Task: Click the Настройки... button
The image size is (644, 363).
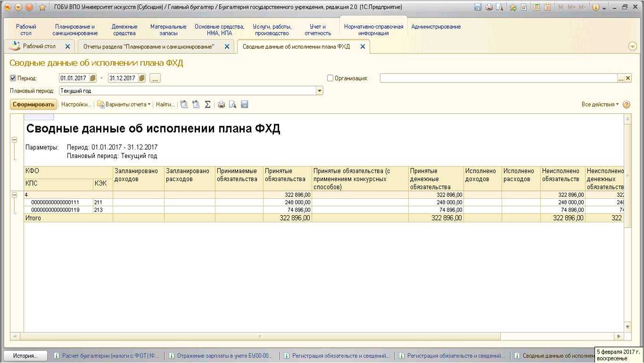Action: click(x=76, y=104)
